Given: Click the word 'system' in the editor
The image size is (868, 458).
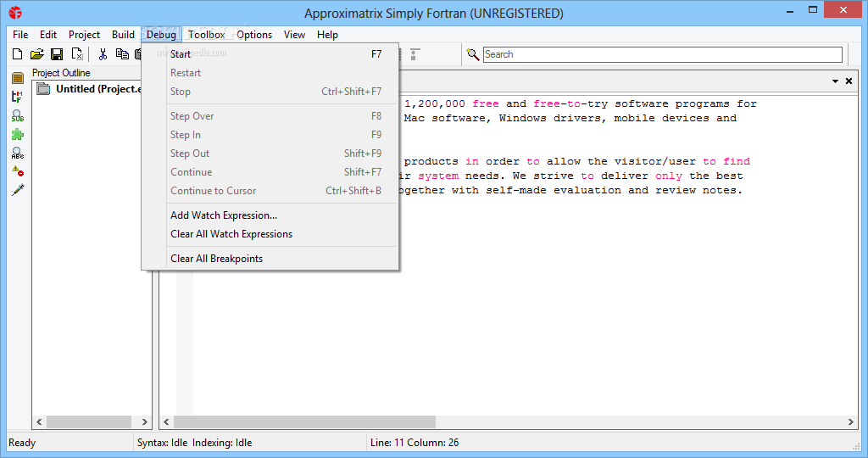Looking at the screenshot, I should pyautogui.click(x=438, y=176).
